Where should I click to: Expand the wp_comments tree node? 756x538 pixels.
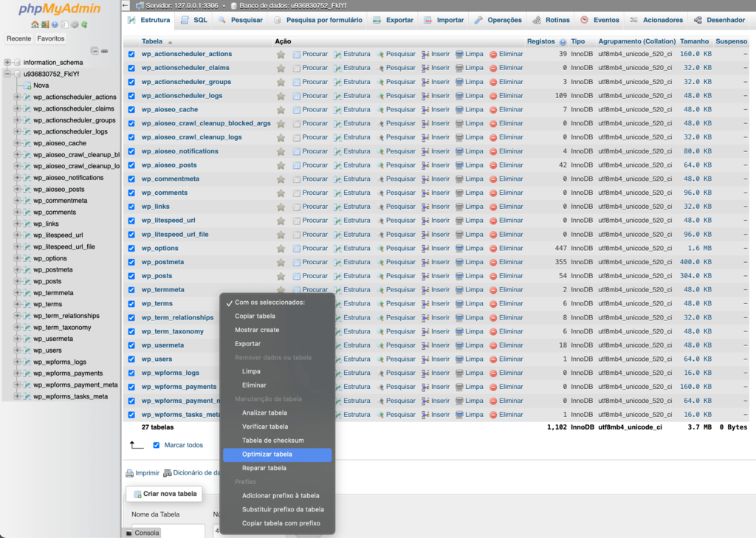pos(18,212)
